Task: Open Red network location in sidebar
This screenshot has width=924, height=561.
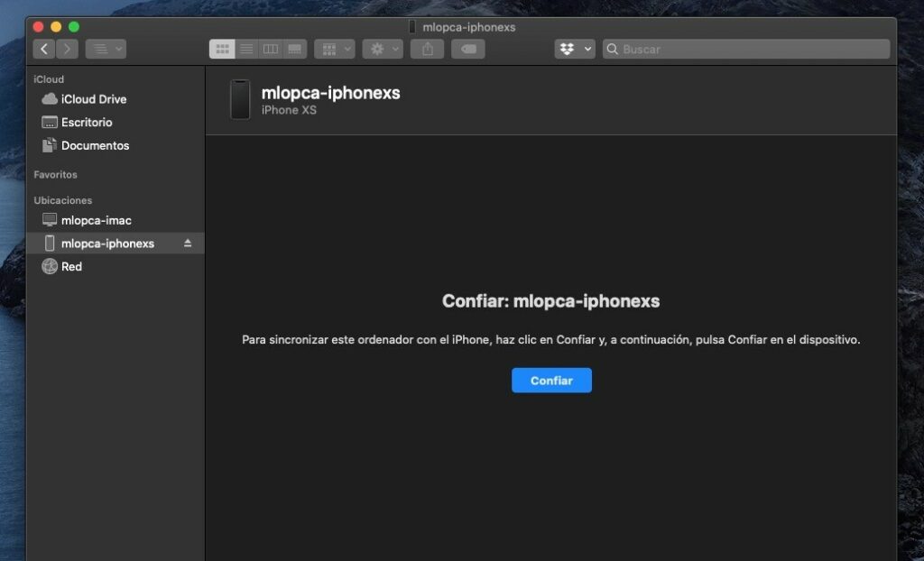Action: (115, 266)
